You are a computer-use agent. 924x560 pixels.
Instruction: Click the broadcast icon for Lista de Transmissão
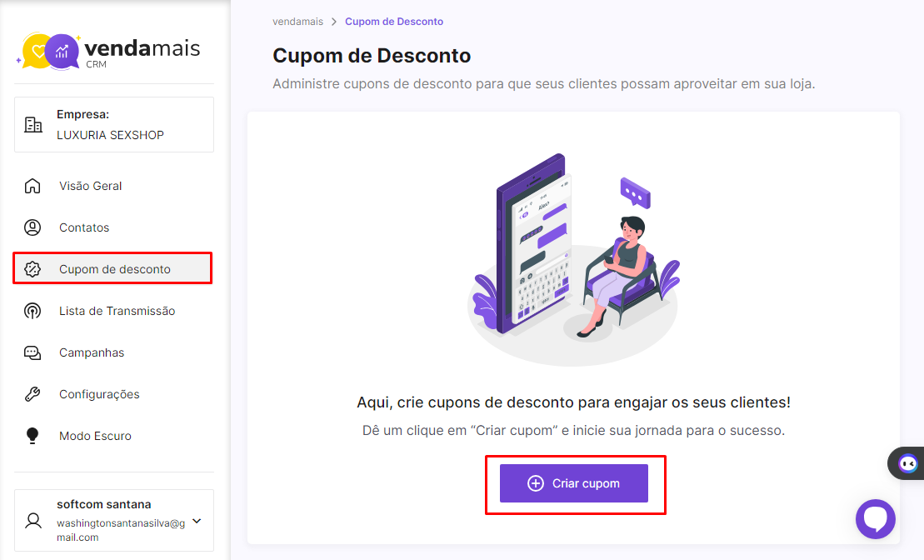[x=32, y=311]
